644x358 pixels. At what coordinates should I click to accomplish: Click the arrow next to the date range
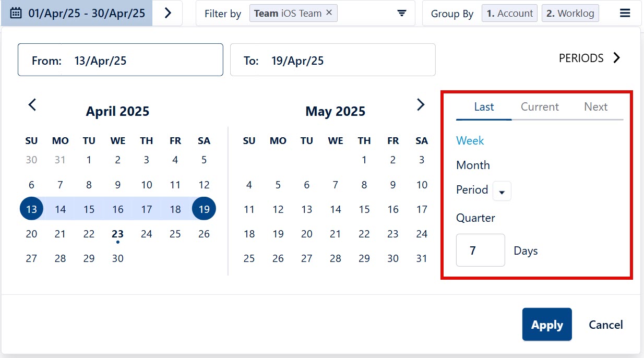coord(166,13)
